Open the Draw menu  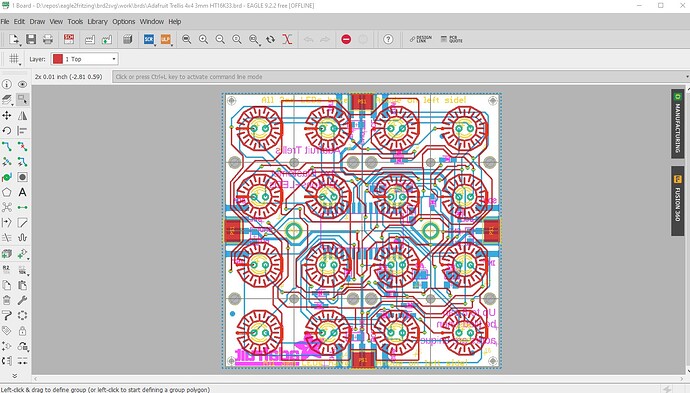[37, 22]
